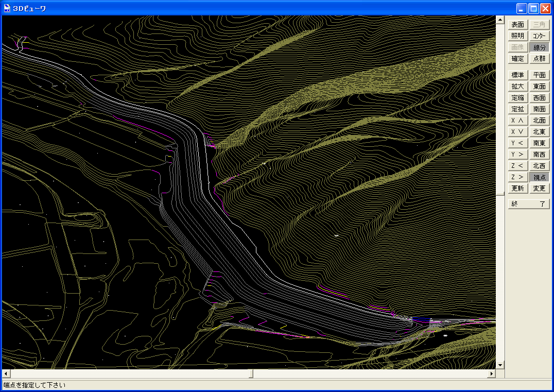Switch to the 東面 (east) view

click(540, 86)
